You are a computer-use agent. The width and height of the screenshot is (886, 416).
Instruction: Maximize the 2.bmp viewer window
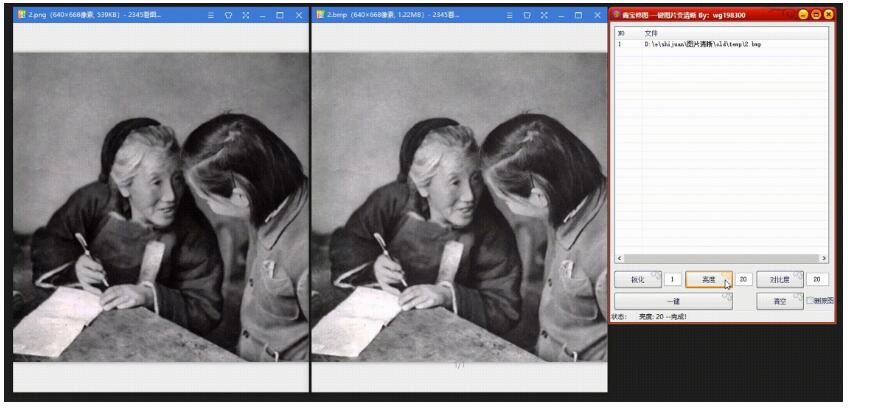coord(579,16)
